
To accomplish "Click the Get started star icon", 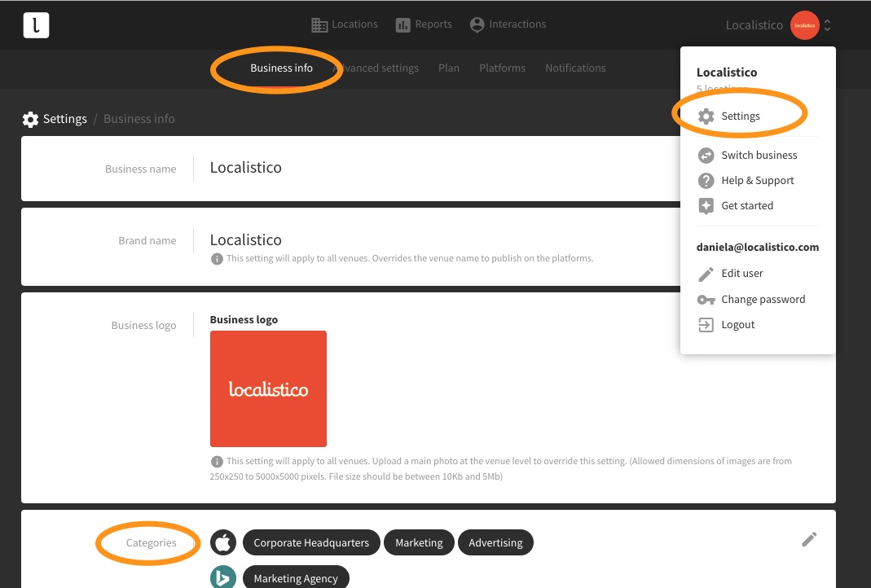I will (x=706, y=206).
